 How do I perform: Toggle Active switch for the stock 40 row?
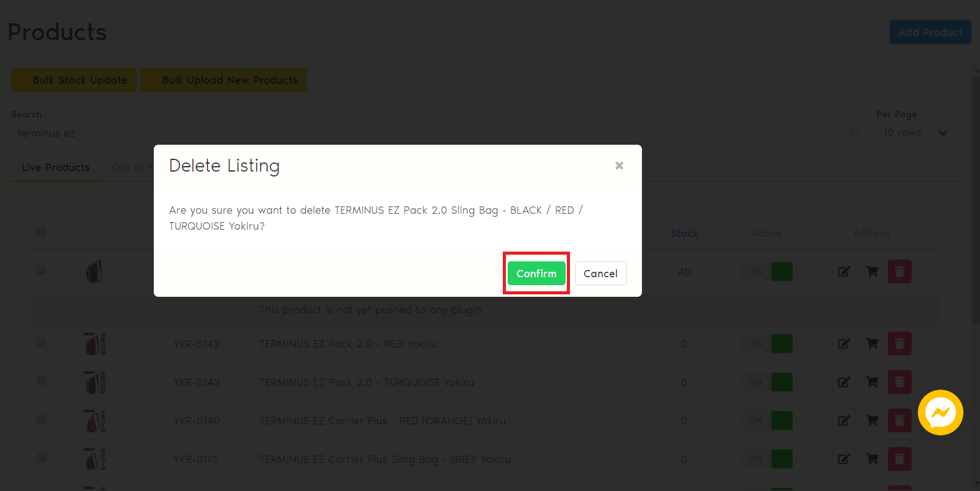pyautogui.click(x=766, y=272)
